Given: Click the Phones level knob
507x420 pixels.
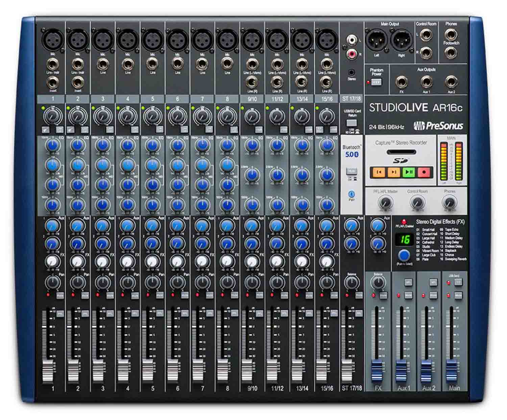Looking at the screenshot, I should (449, 203).
